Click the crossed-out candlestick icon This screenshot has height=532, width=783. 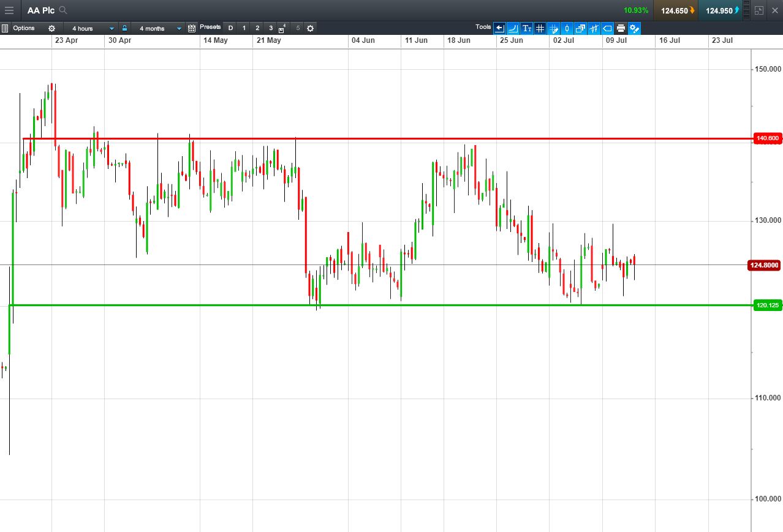point(594,28)
